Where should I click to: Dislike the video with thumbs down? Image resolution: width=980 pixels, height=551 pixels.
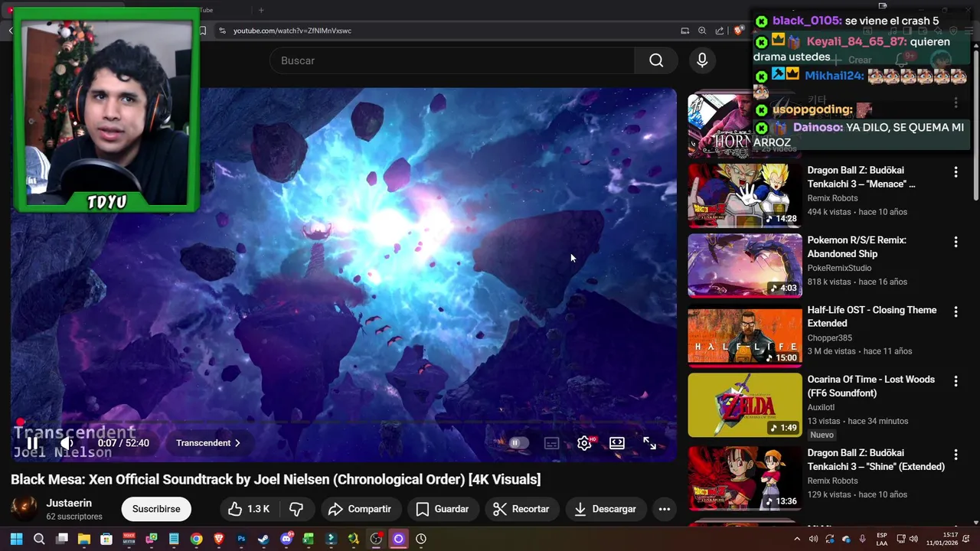(296, 509)
